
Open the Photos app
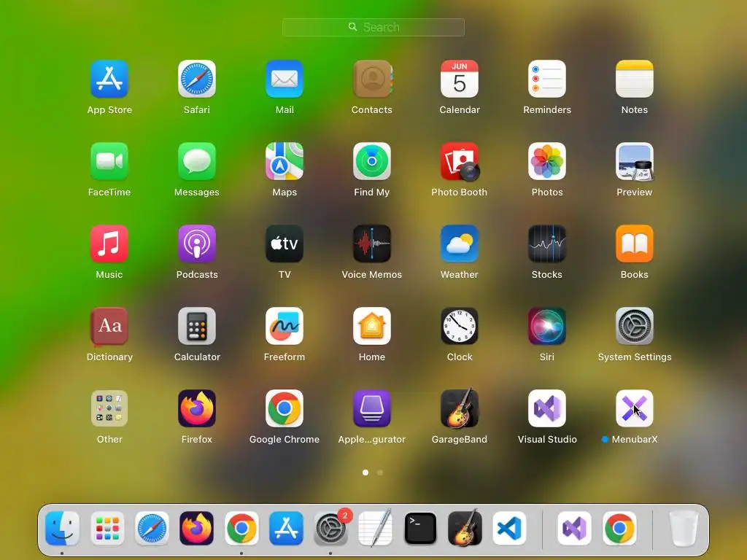547,161
